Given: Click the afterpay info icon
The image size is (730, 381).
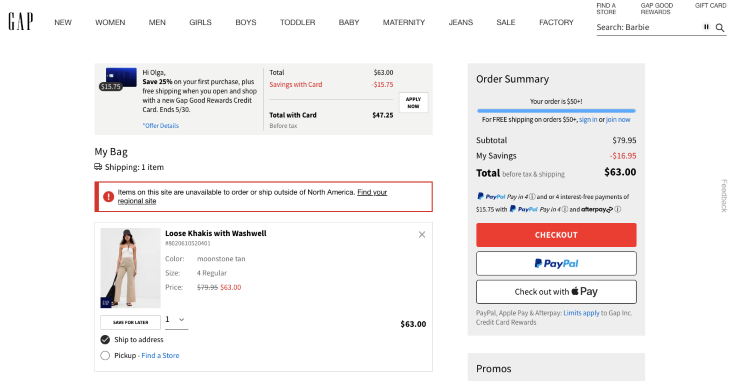Looking at the screenshot, I should pyautogui.click(x=618, y=209).
